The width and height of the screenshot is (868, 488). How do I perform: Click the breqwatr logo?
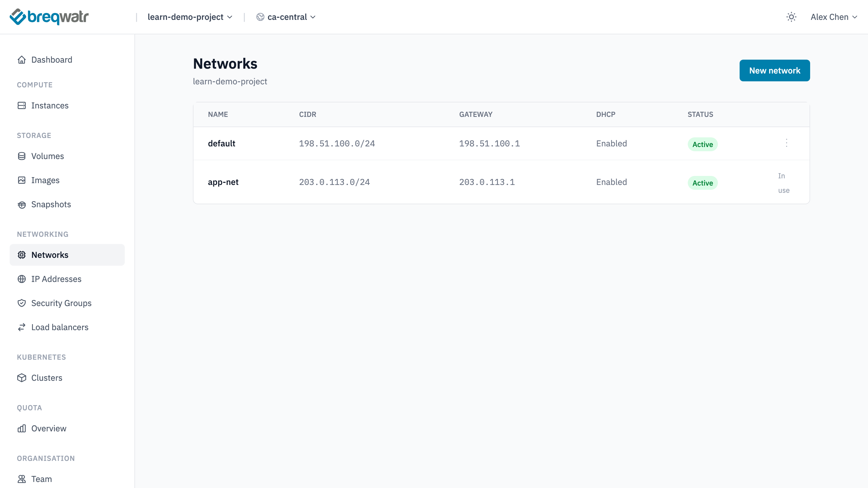click(x=49, y=17)
